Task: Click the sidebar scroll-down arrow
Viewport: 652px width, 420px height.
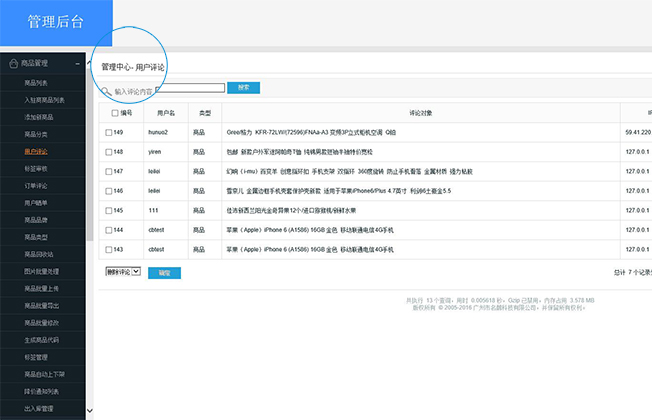Action: pyautogui.click(x=91, y=411)
